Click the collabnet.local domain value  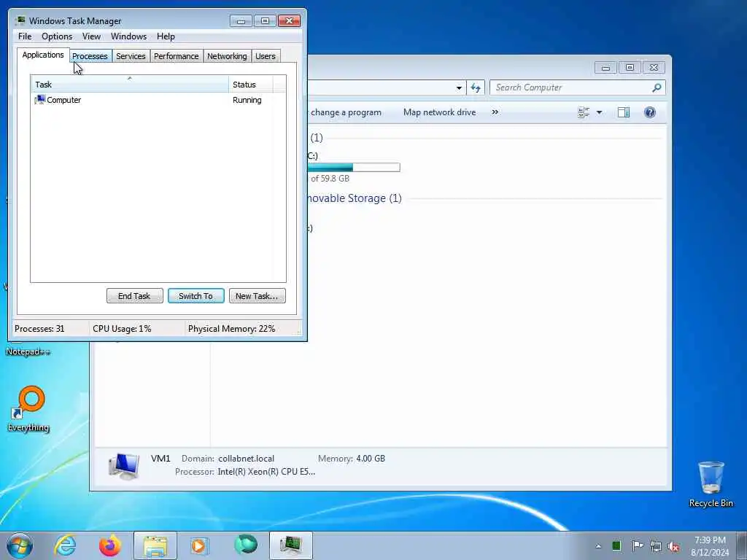(x=247, y=459)
